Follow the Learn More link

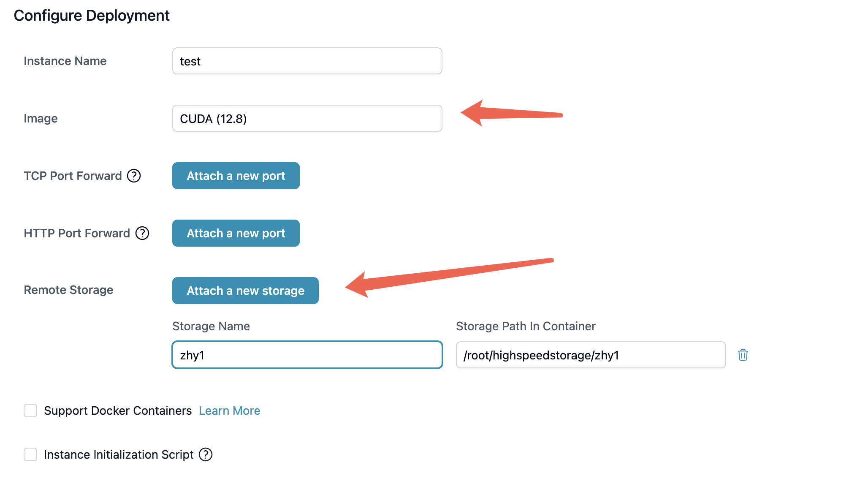pos(229,411)
